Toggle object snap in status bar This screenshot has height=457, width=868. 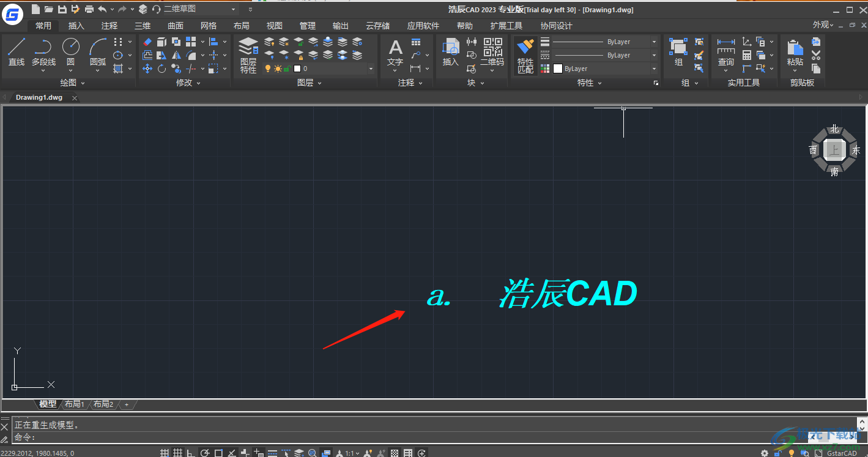218,453
